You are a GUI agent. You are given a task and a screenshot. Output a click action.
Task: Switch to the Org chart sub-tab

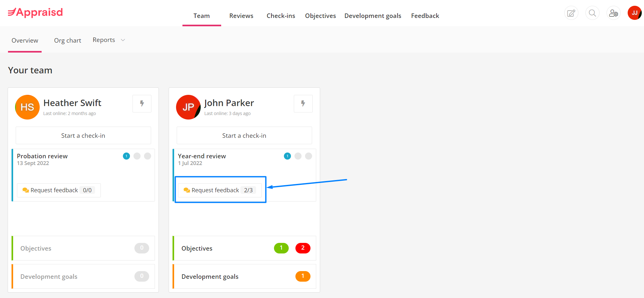68,40
